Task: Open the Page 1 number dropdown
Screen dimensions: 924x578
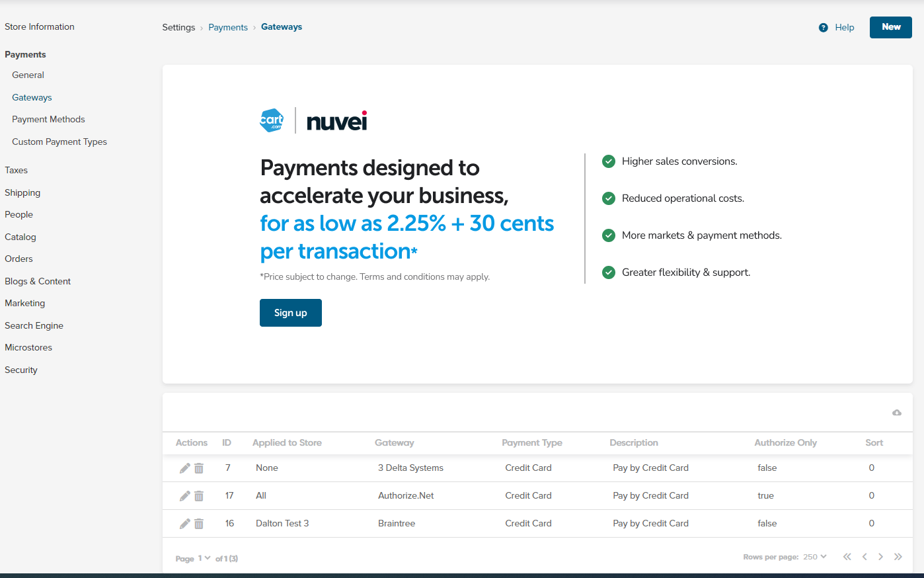Action: click(204, 558)
